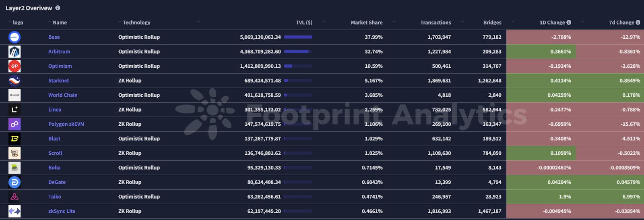
Task: Sort table by TVL ($) column
Action: [x=304, y=23]
